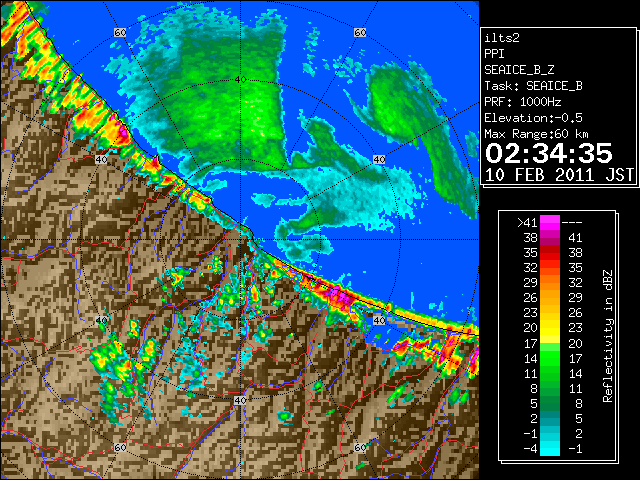This screenshot has width=640, height=480.
Task: Click the 02:34:35 timestamp
Action: tap(549, 153)
